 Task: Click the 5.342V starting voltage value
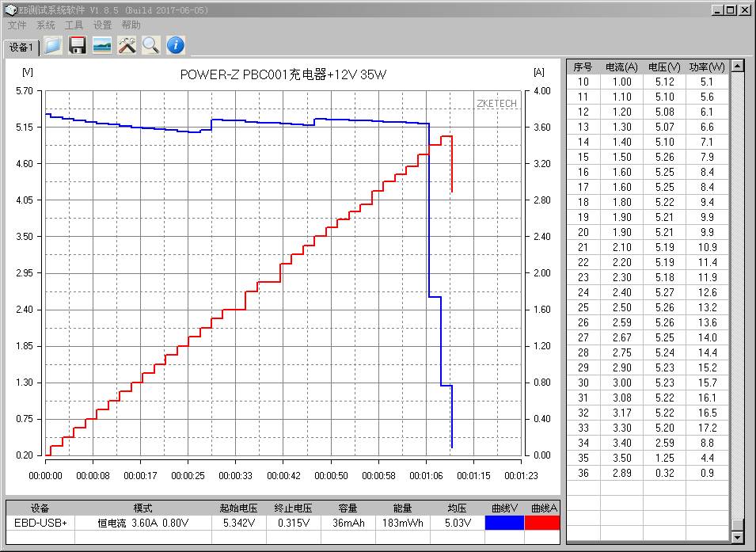point(238,523)
